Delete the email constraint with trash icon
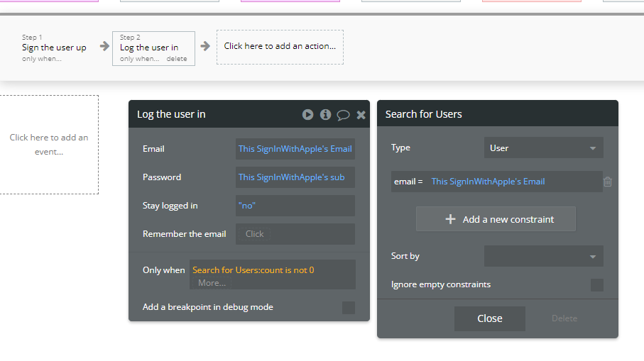644x361 pixels. click(608, 182)
